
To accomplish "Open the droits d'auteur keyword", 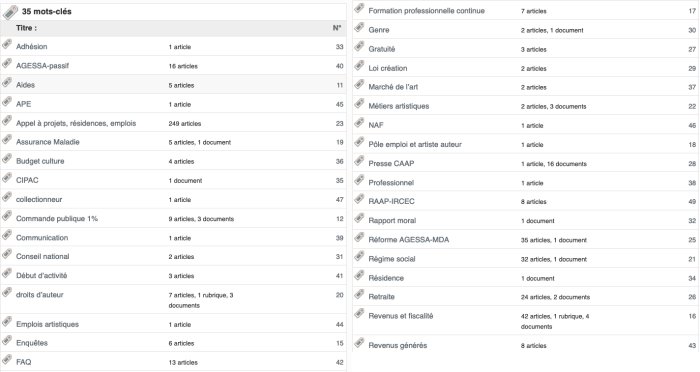I will (x=40, y=295).
